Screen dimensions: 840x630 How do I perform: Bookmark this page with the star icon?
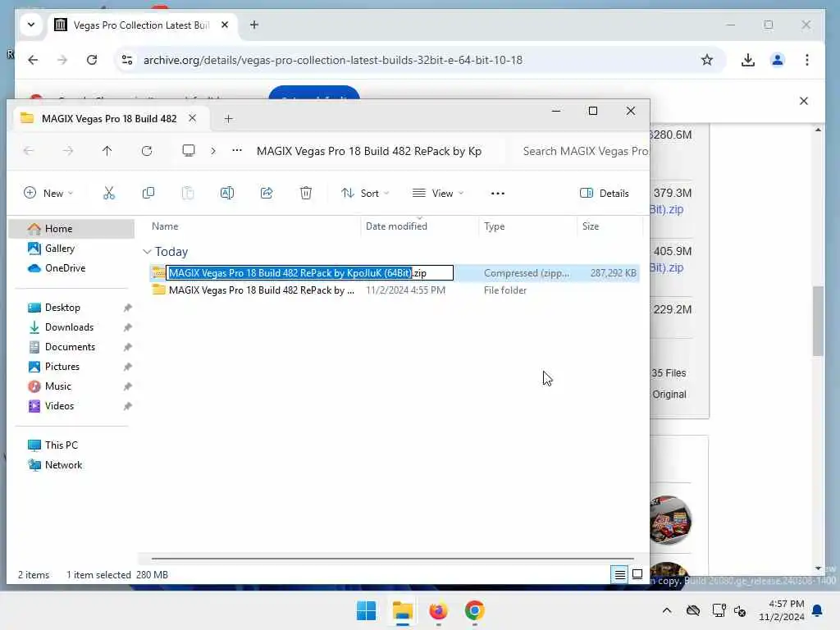[707, 60]
